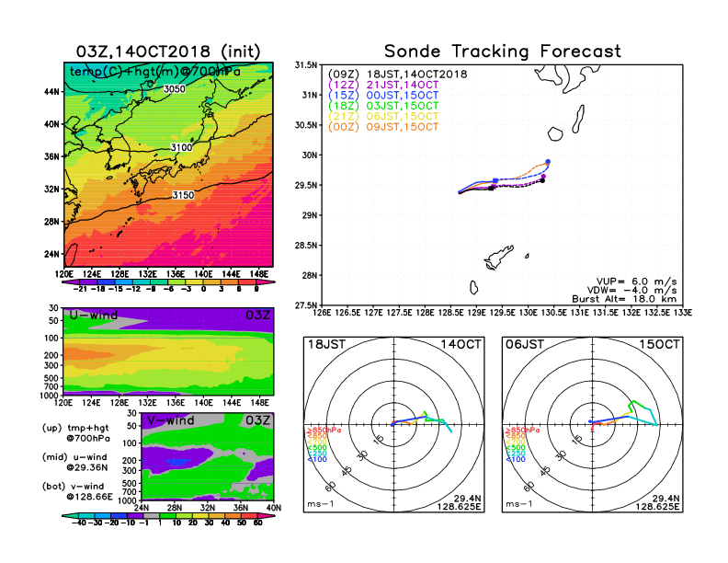Click '≥850hPa' legend in the 06JST hodograph
Image resolution: width=728 pixels, height=563 pixels.
tap(522, 431)
